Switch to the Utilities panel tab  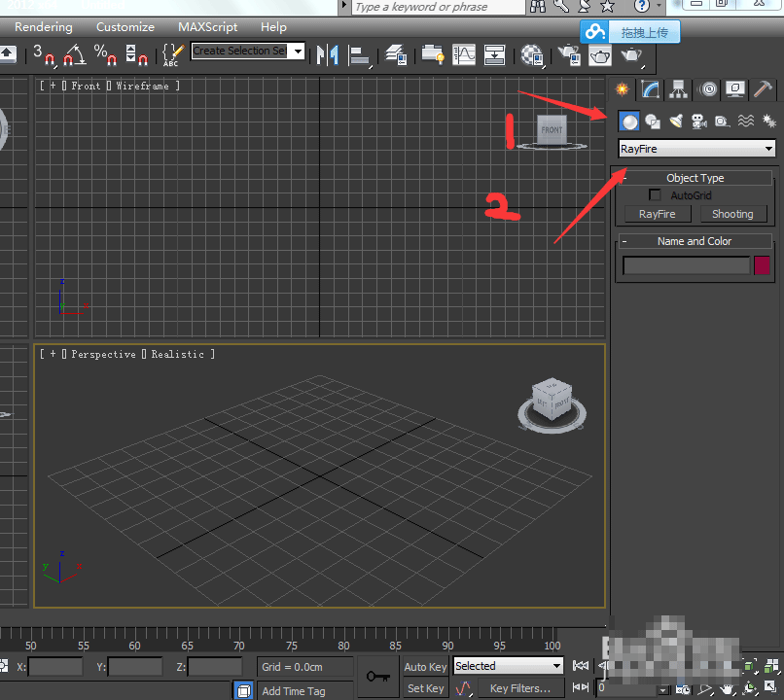pyautogui.click(x=763, y=89)
